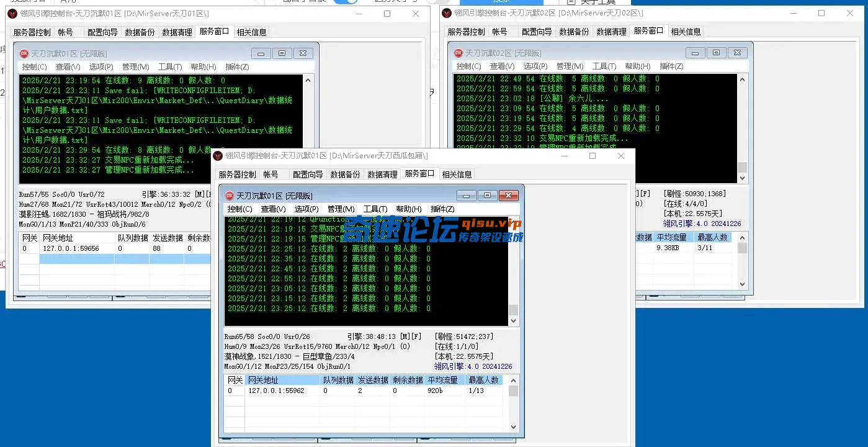The height and width of the screenshot is (447, 868).
Task: Click the 3/11 cell in 天刀02区 table
Action: point(705,248)
